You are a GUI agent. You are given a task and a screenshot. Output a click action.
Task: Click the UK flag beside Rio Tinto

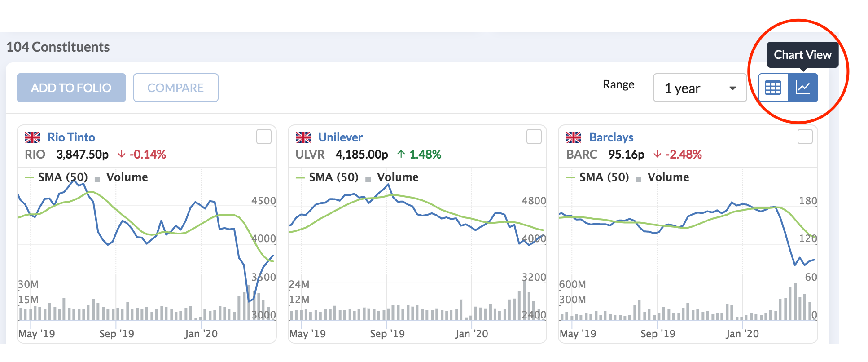click(x=32, y=137)
